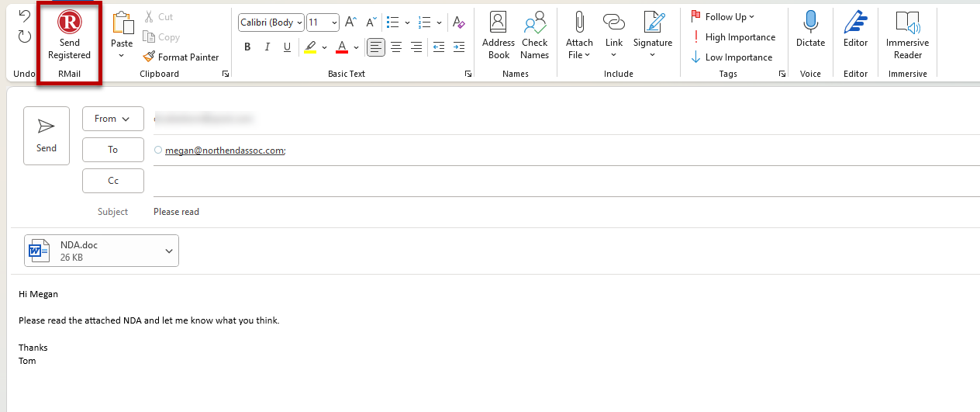
Task: Select Center paragraph alignment
Action: 396,47
